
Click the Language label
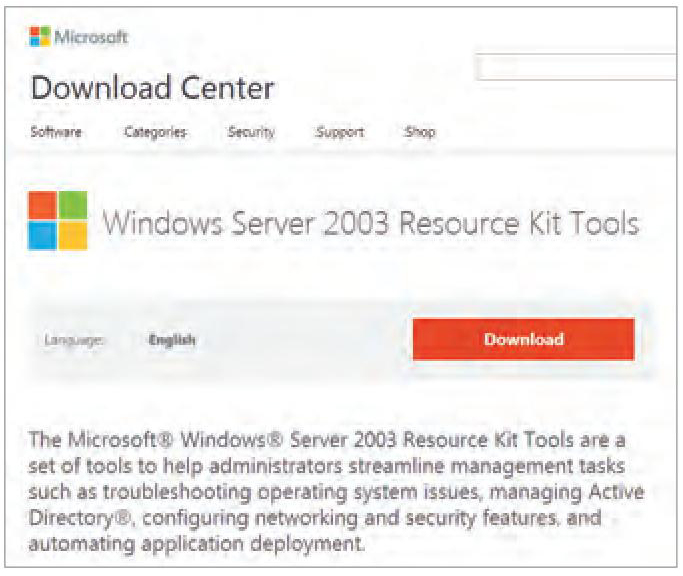click(74, 340)
